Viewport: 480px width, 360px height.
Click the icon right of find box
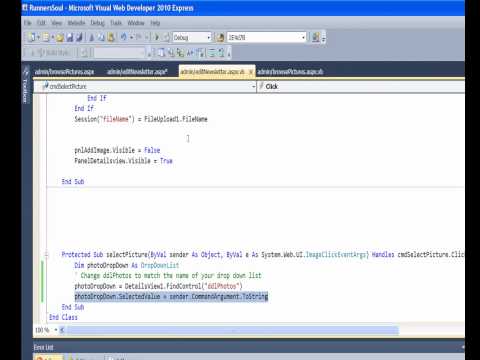pos(315,37)
